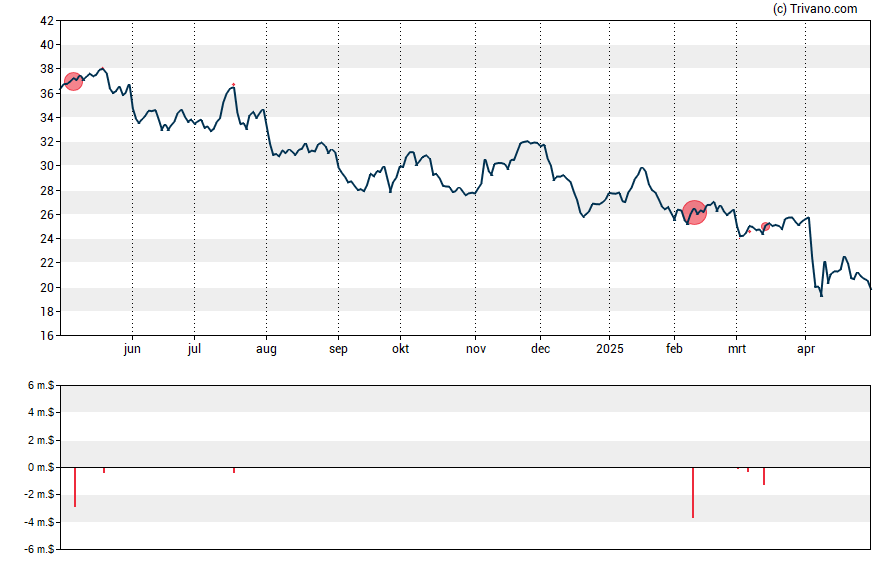Click the red circle marker near 37 in May
Image resolution: width=888 pixels, height=565 pixels.
73,82
